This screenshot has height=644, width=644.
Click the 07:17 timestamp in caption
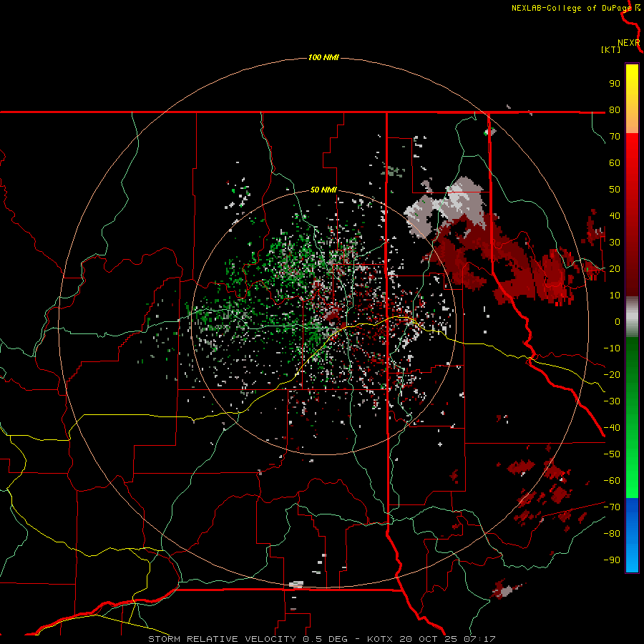tap(479, 639)
